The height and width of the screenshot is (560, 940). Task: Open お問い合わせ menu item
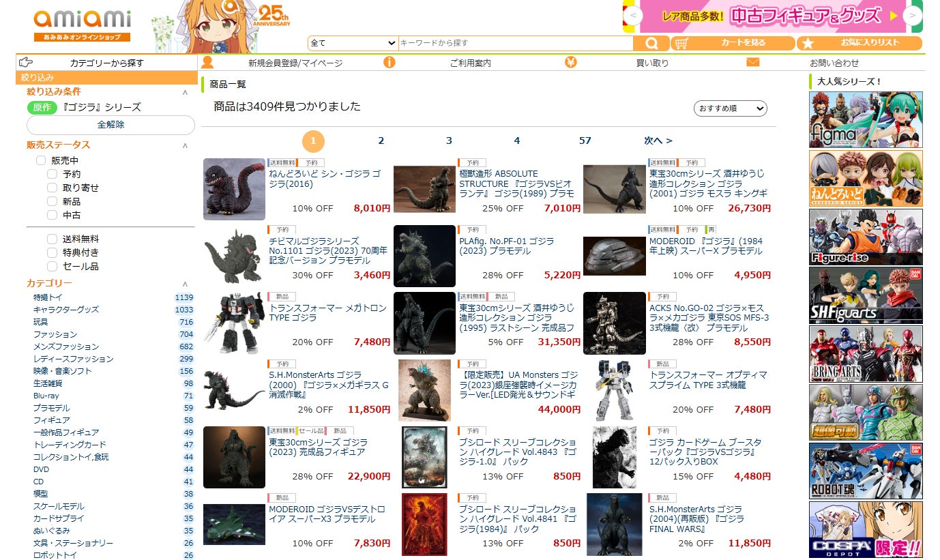pos(834,63)
